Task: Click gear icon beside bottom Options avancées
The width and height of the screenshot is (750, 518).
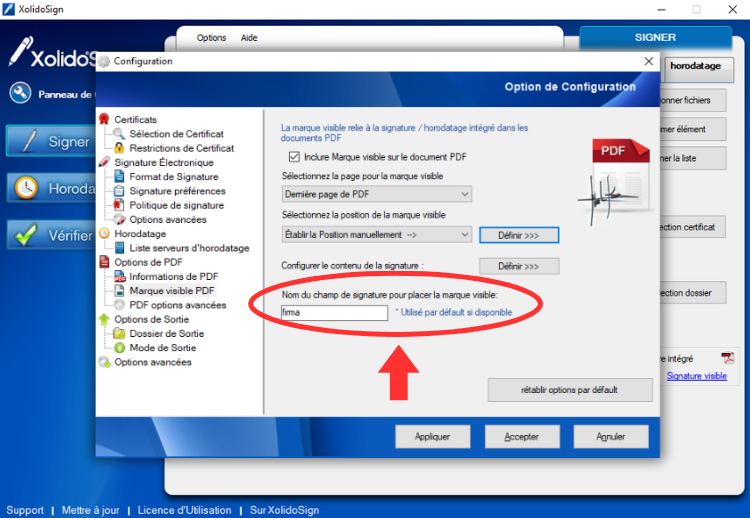Action: (x=104, y=362)
